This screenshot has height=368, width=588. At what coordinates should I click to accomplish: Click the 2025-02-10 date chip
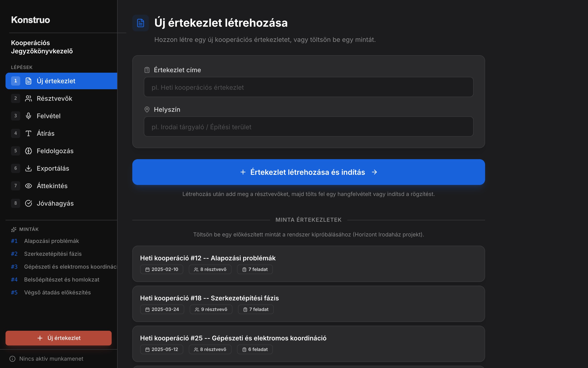coord(161,269)
